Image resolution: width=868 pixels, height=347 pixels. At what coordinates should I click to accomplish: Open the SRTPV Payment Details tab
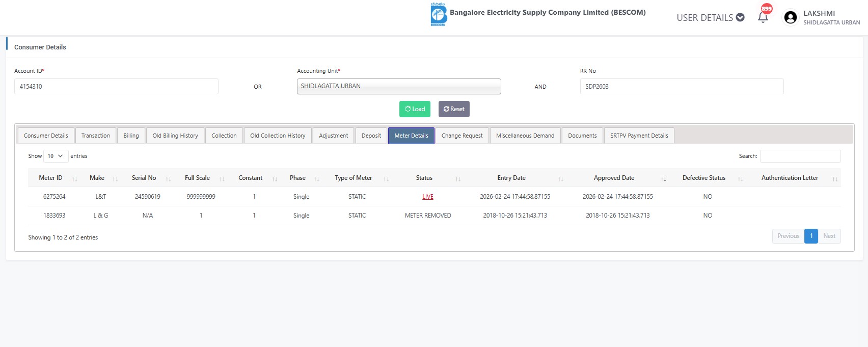pyautogui.click(x=639, y=136)
